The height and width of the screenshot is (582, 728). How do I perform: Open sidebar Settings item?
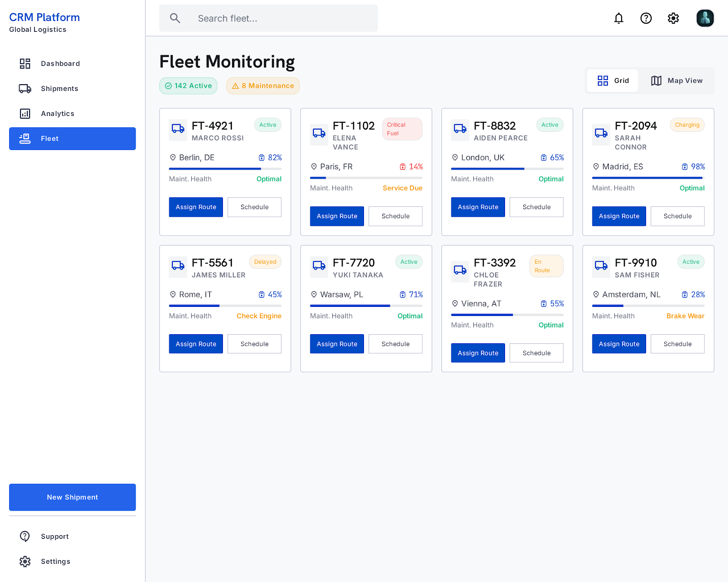(72, 562)
